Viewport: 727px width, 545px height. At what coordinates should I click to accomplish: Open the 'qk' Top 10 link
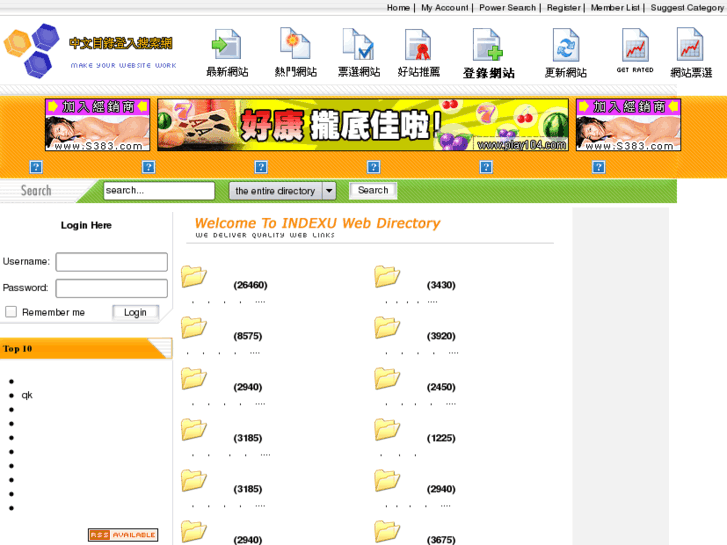(27, 395)
